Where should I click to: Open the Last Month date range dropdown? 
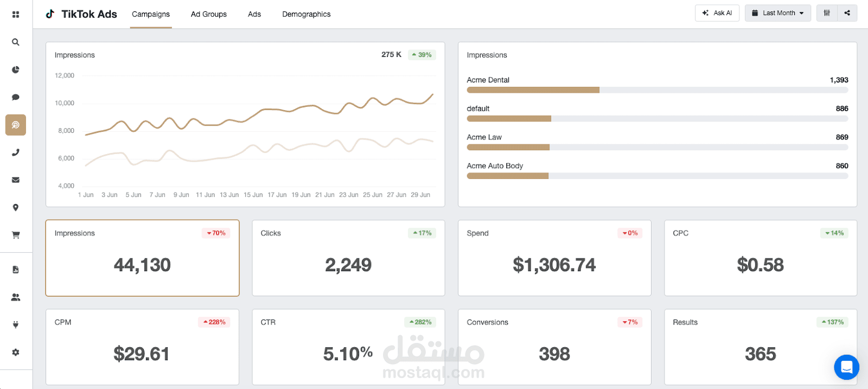pyautogui.click(x=778, y=13)
